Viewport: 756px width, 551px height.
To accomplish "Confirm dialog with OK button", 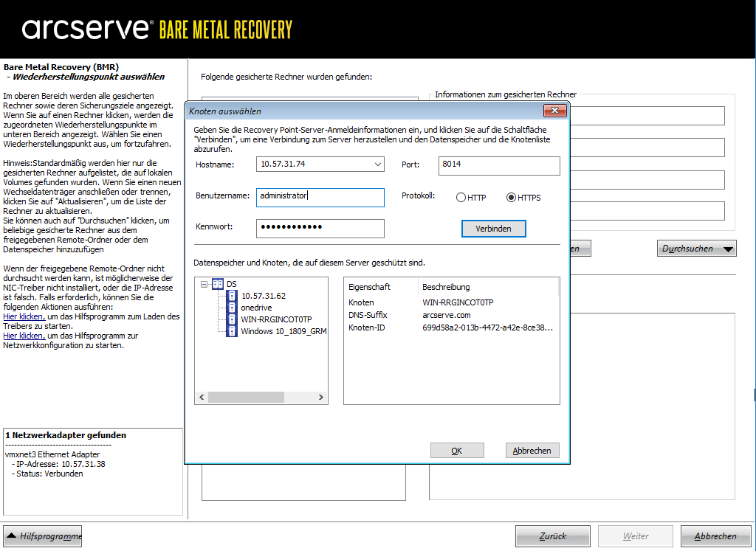I will click(456, 451).
